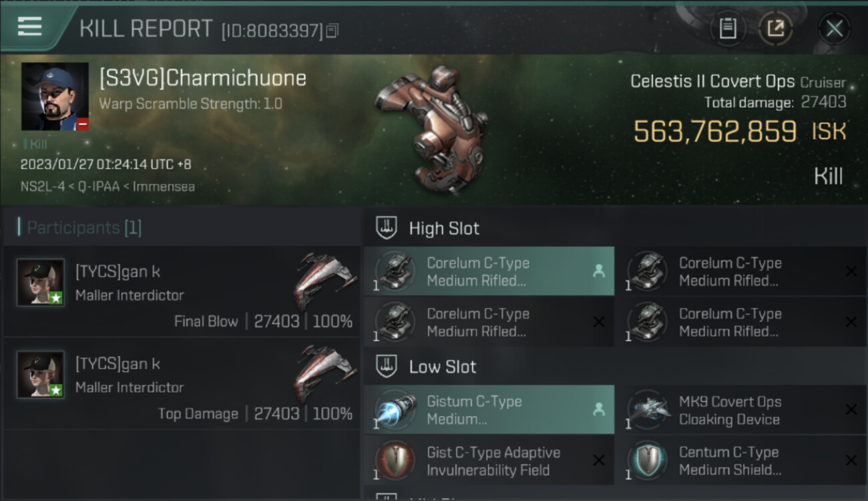
Task: Close the kill report window
Action: click(x=834, y=29)
